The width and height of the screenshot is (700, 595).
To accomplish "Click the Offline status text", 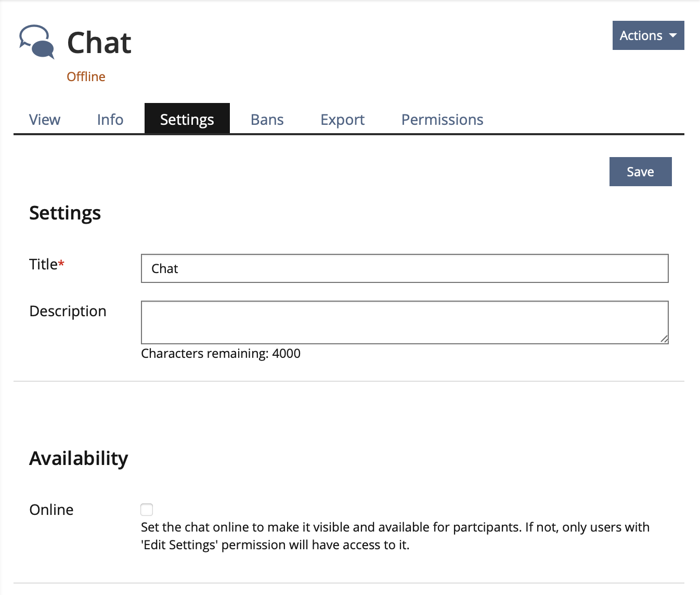I will [x=86, y=76].
